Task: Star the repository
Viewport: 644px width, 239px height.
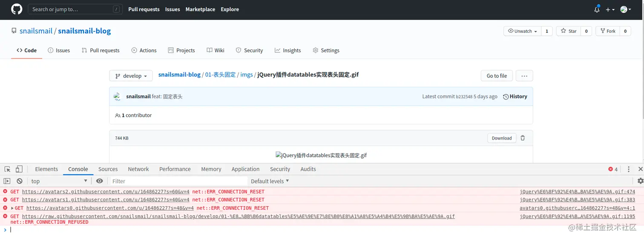Action: [569, 31]
